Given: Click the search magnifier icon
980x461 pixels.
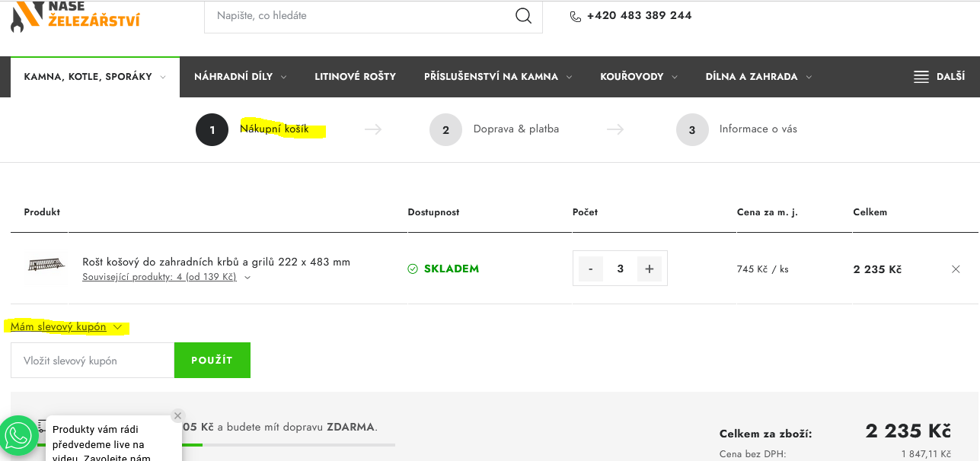Looking at the screenshot, I should (x=523, y=16).
